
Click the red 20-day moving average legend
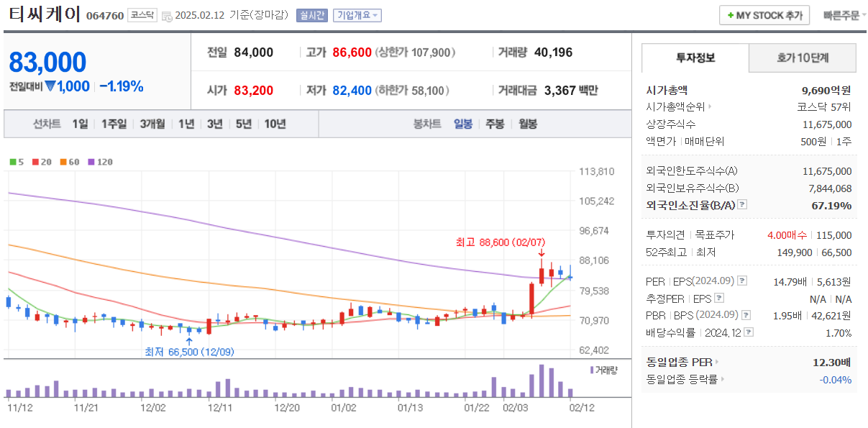click(x=41, y=162)
